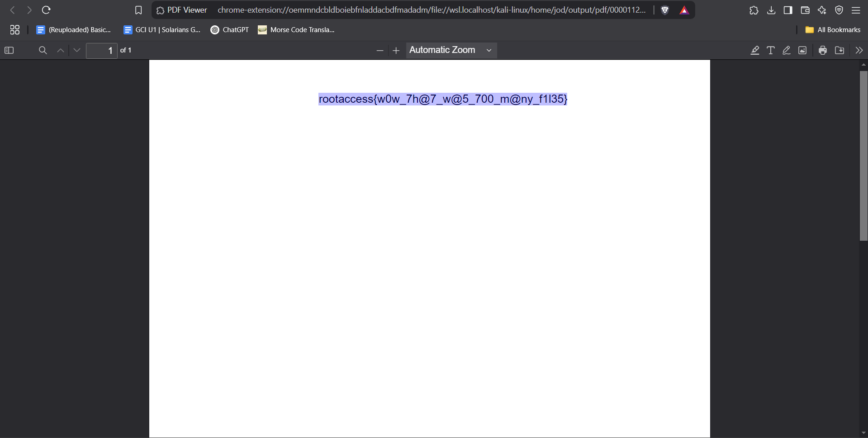
Task: Toggle the browser sidebar panel
Action: click(788, 10)
